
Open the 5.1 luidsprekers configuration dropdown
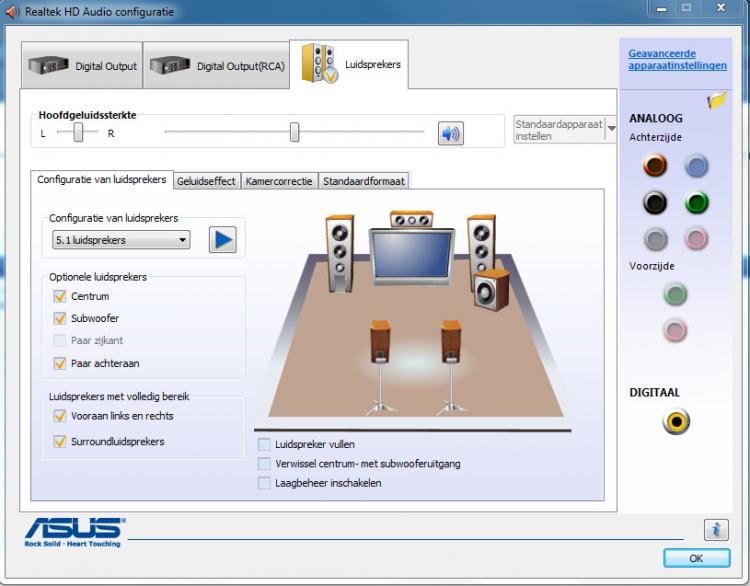(x=121, y=240)
